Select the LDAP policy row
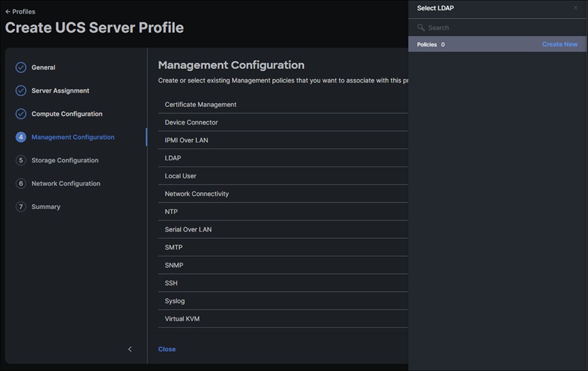 point(283,159)
